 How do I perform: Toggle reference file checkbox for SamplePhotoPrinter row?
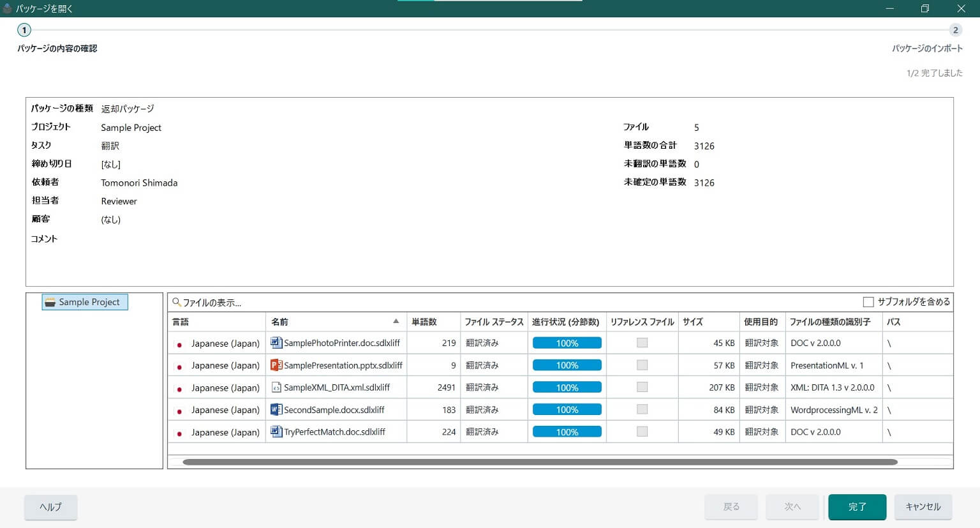642,343
